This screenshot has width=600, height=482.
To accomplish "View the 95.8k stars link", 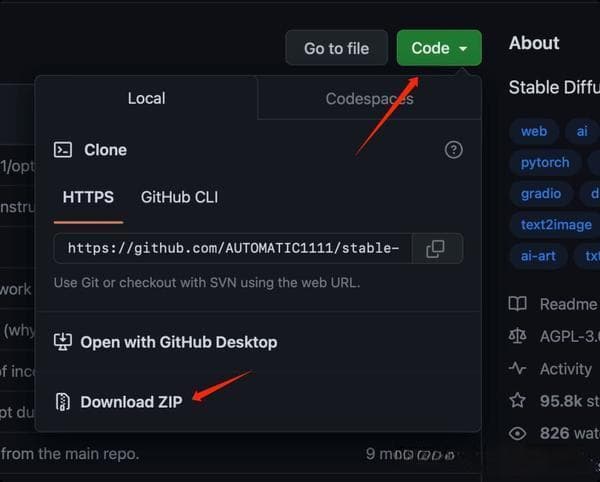I will click(569, 401).
